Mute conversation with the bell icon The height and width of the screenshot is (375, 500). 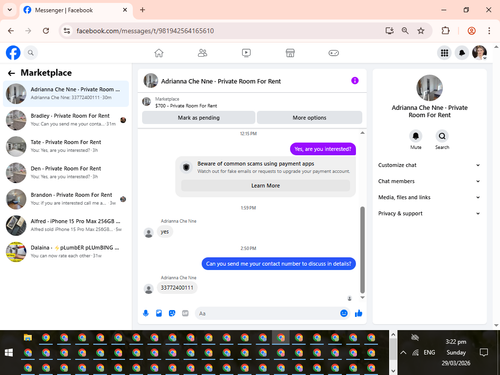416,136
